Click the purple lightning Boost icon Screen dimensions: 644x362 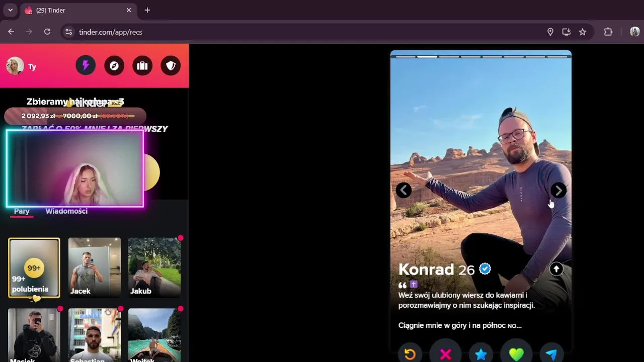click(86, 66)
